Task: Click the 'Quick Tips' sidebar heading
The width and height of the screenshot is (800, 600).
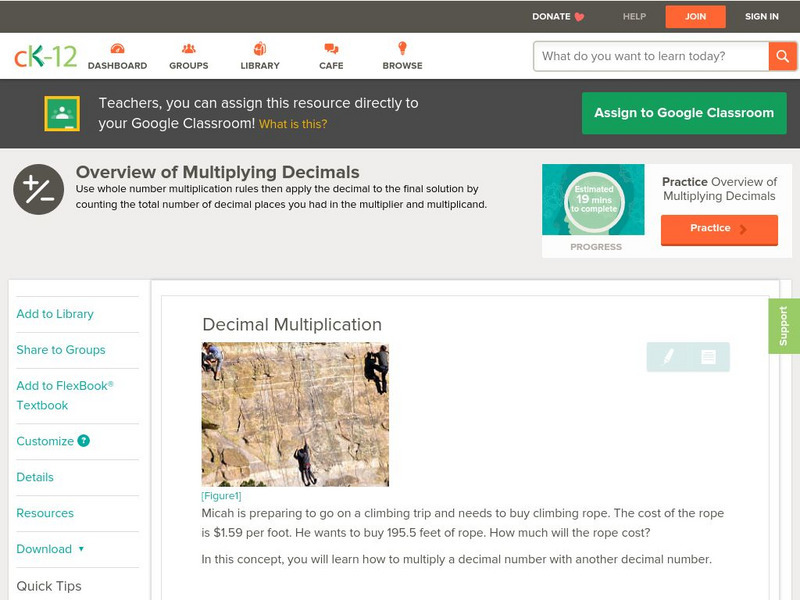Action: (x=49, y=586)
